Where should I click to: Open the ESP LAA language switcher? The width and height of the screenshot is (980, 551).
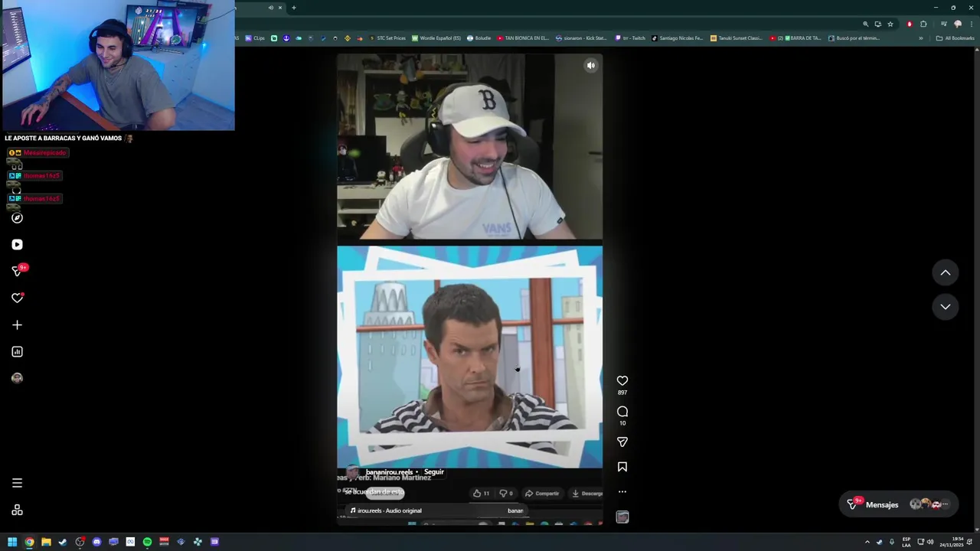point(906,542)
